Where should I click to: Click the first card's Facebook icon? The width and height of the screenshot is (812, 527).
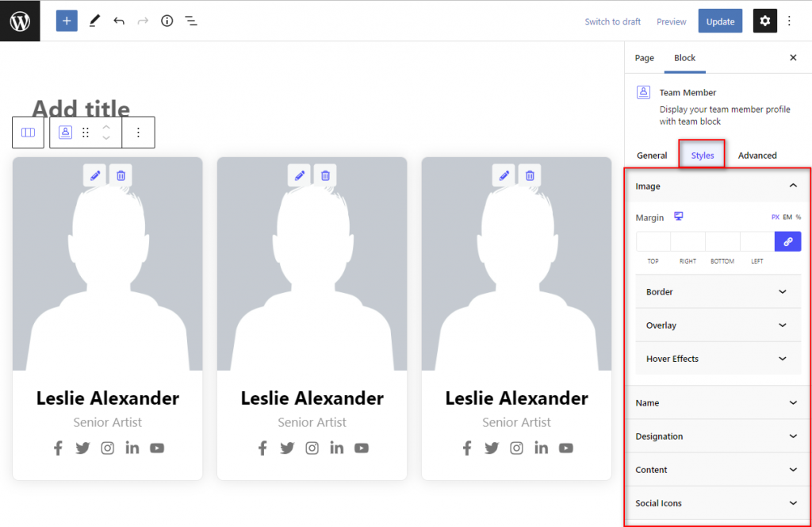coord(58,448)
